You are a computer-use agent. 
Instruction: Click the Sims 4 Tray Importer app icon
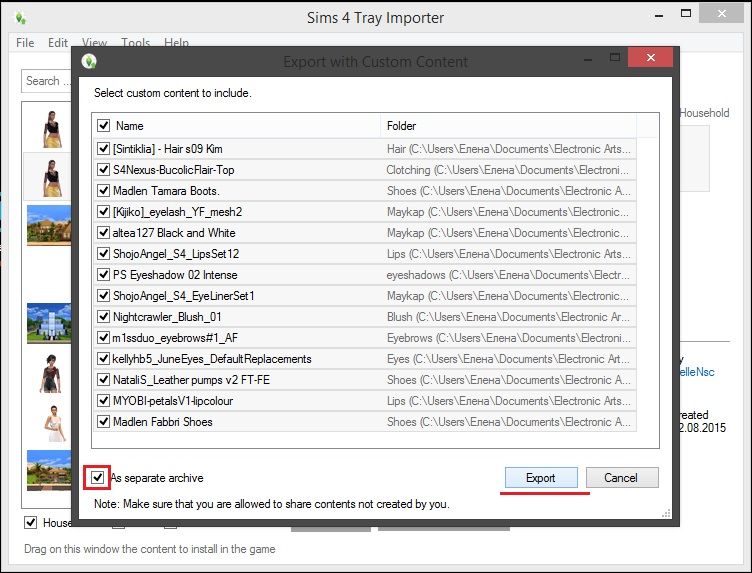(21, 18)
